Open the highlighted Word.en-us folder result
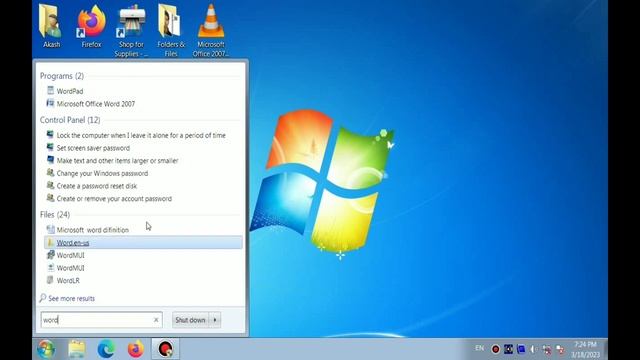This screenshot has height=360, width=640. 143,242
